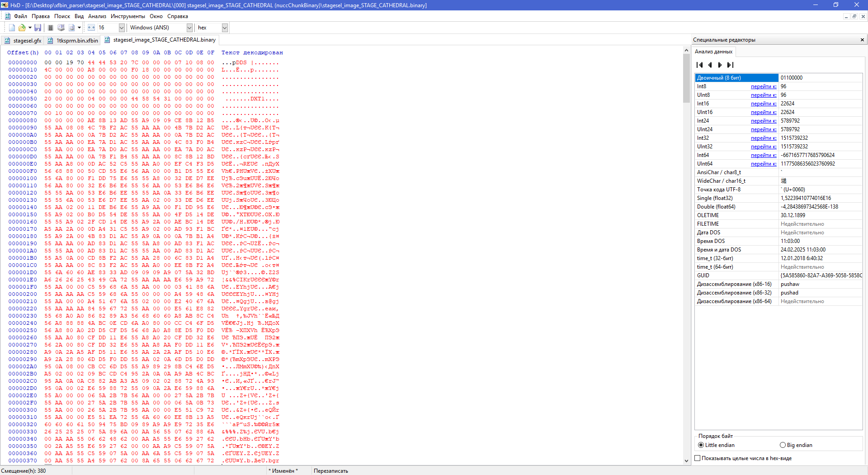868x475 pixels.
Task: Open the Поиск menu
Action: coord(62,16)
